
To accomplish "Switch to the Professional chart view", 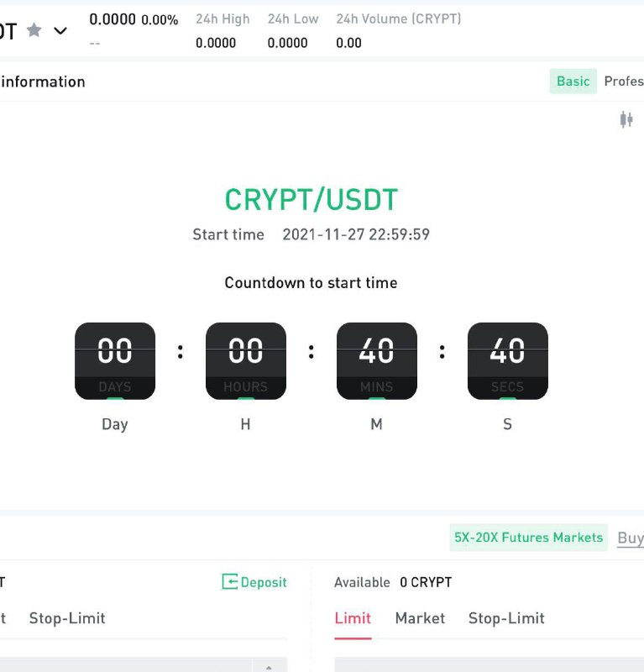I will coord(624,81).
